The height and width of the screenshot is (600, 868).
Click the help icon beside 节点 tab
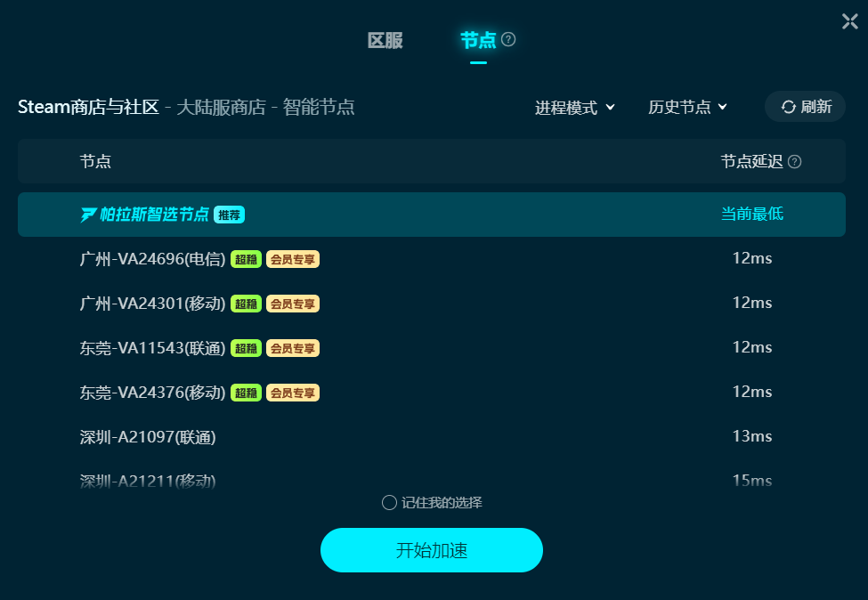(x=508, y=39)
